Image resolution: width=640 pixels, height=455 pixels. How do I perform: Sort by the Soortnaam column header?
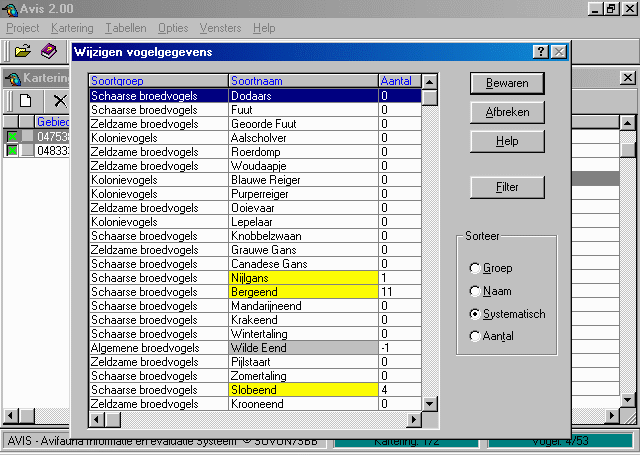pyautogui.click(x=303, y=81)
